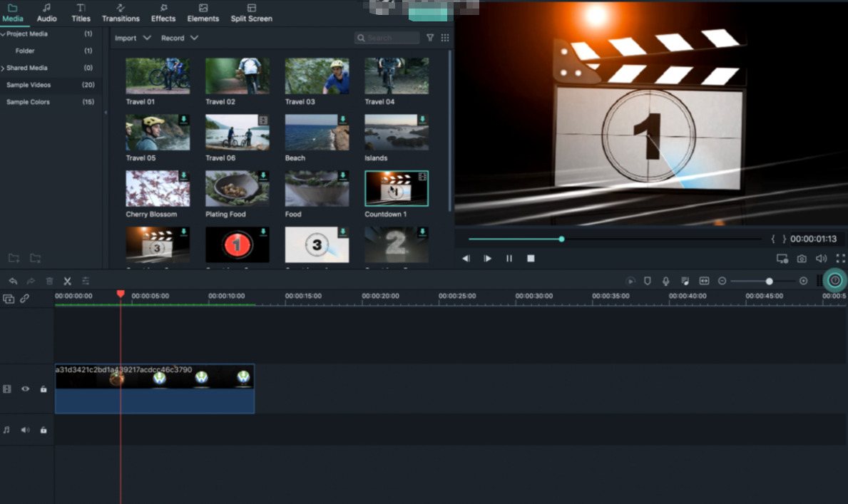This screenshot has width=848, height=504.
Task: Open the Import dropdown
Action: point(133,38)
